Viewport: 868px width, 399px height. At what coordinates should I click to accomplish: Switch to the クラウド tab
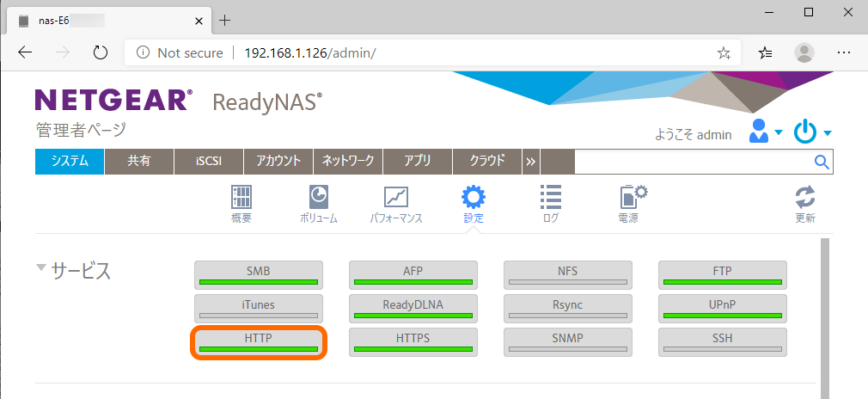click(x=487, y=162)
